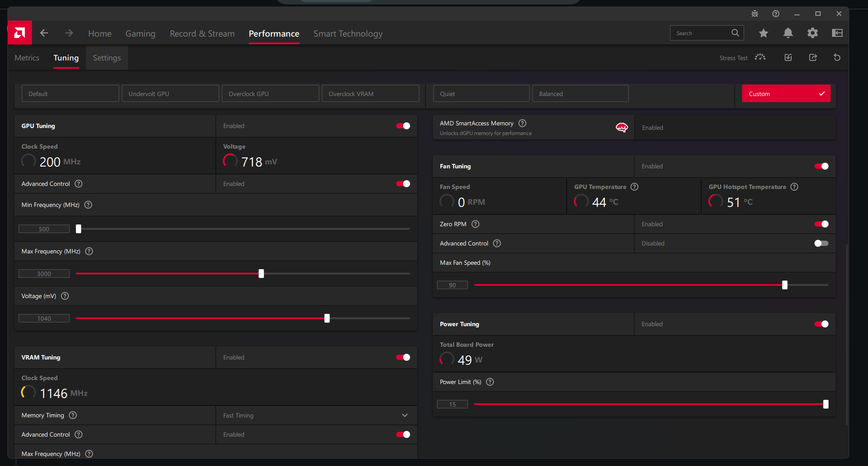868x466 pixels.
Task: Open notifications bell icon
Action: (x=788, y=33)
